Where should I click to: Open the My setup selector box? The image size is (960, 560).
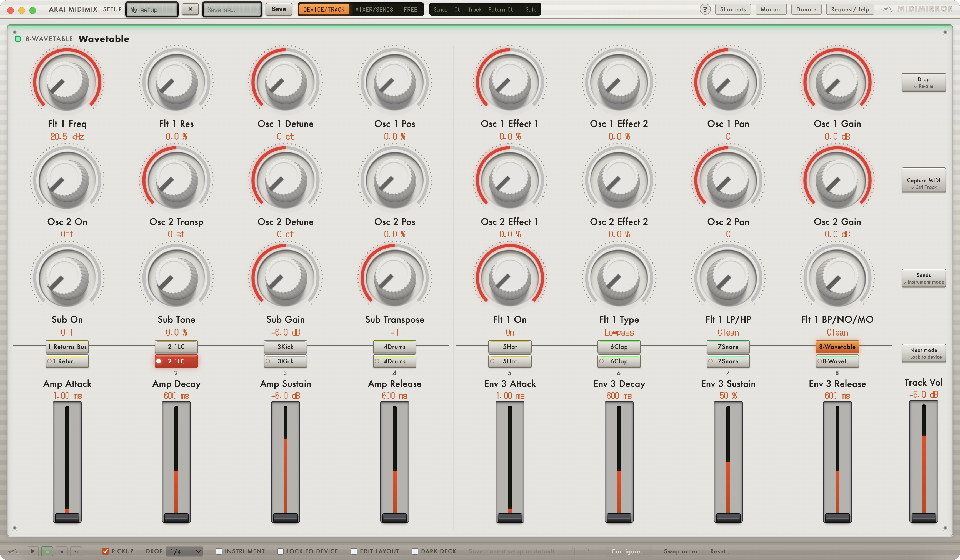pyautogui.click(x=152, y=9)
